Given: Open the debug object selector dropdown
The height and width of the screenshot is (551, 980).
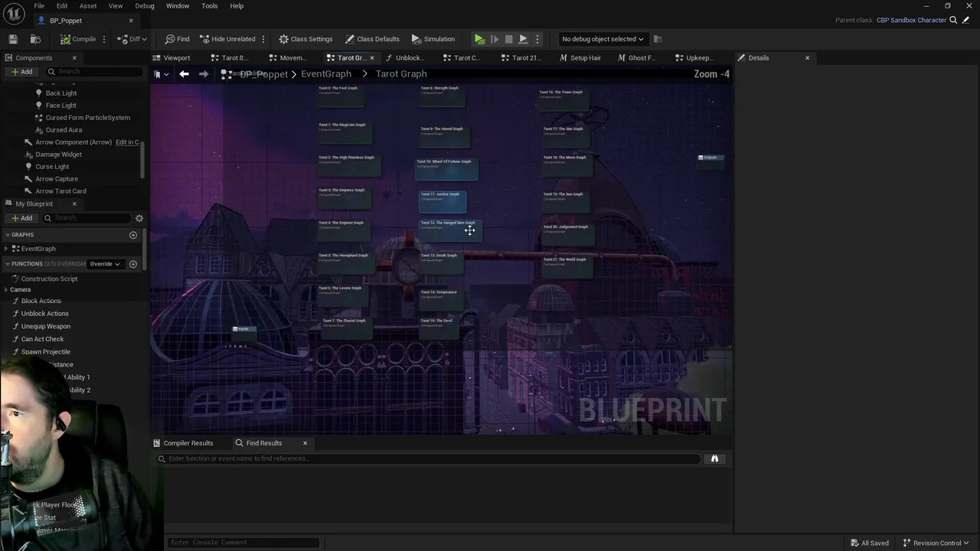Looking at the screenshot, I should click(603, 39).
